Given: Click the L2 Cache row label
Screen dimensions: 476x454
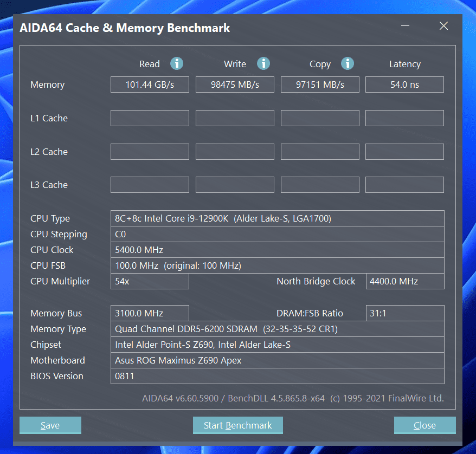Looking at the screenshot, I should click(x=49, y=152).
